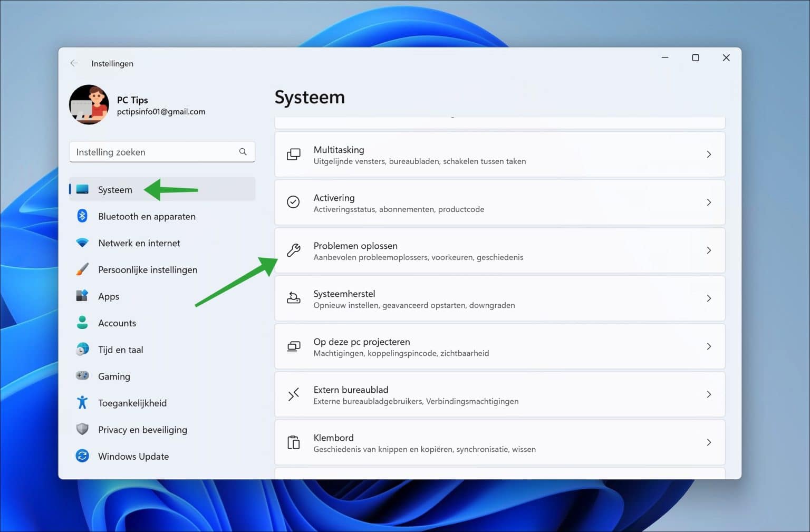Select the Netwerk en internet wifi icon
The width and height of the screenshot is (810, 532).
tap(82, 243)
